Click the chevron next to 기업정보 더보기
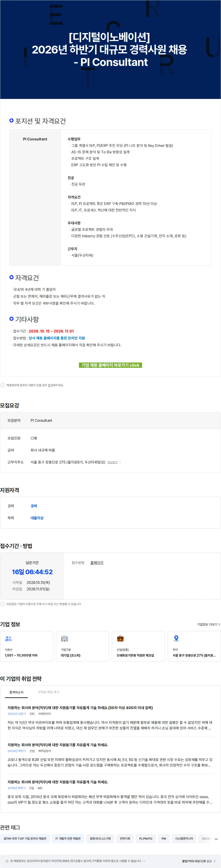 coord(219,624)
